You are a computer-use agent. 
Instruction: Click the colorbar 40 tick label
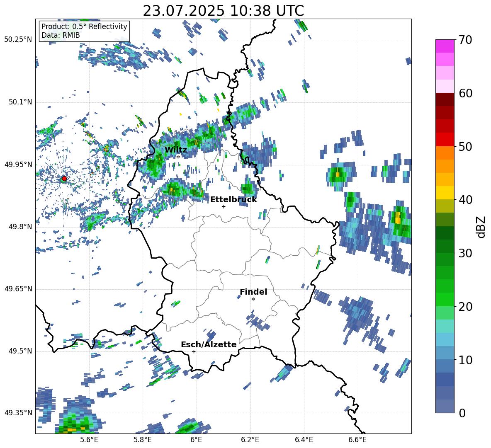[x=465, y=200]
